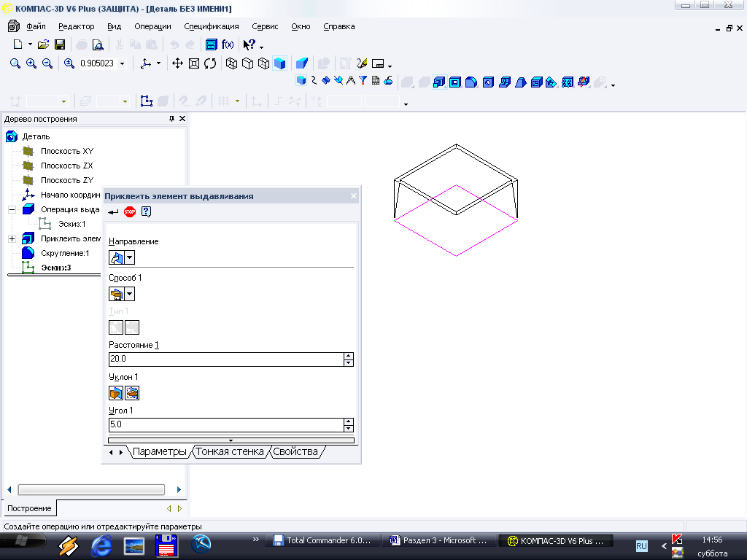Open the Вид menu
Screen dimensions: 747x560
pos(115,27)
